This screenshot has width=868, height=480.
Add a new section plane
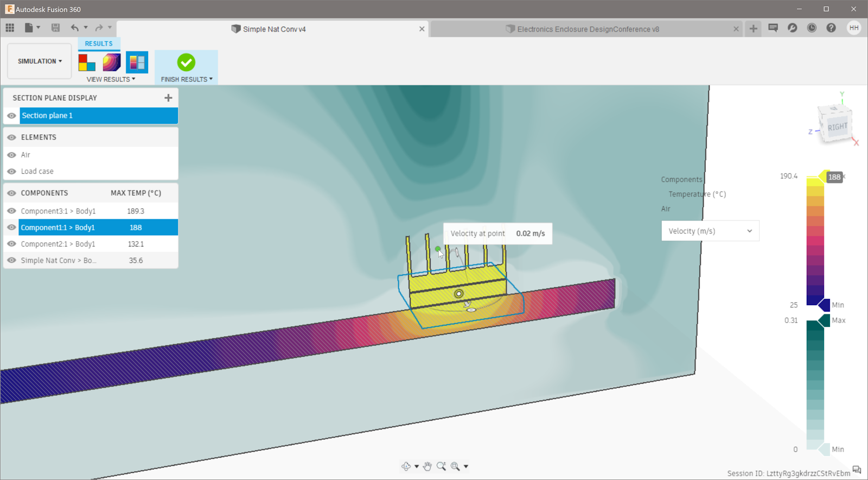pos(168,98)
